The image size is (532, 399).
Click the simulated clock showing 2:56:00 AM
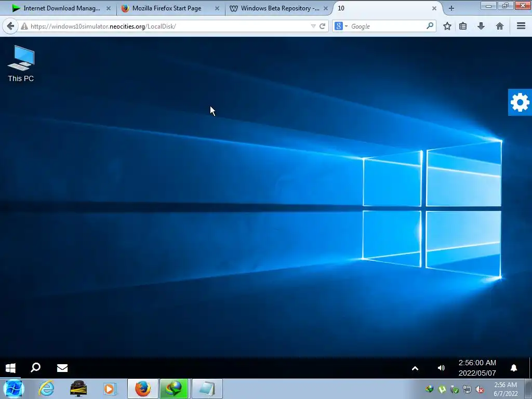477,363
